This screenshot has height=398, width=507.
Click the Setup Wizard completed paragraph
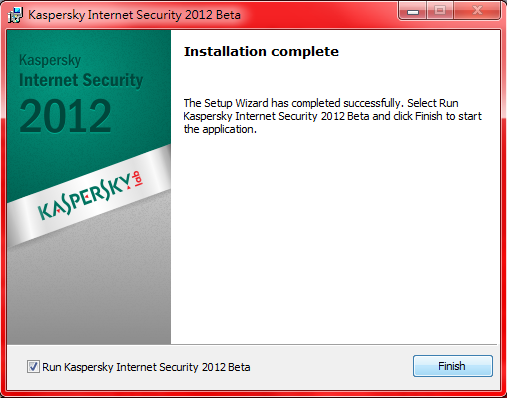click(332, 116)
